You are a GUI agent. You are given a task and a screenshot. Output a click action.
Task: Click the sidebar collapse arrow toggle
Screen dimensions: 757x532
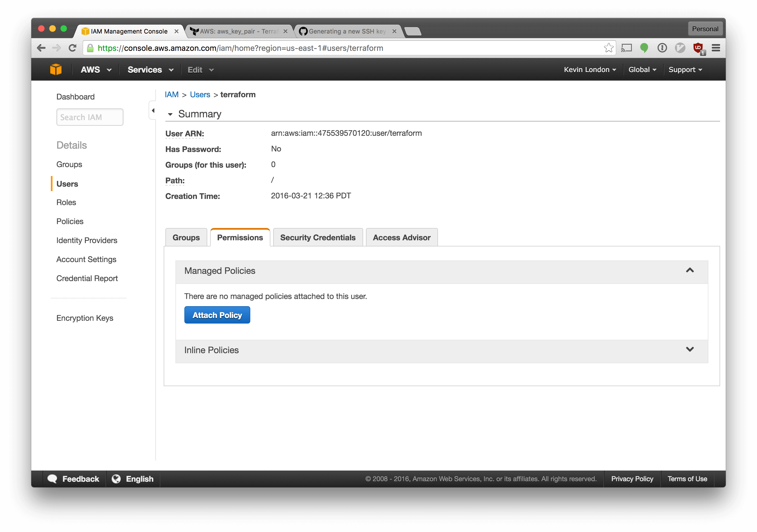pyautogui.click(x=153, y=111)
